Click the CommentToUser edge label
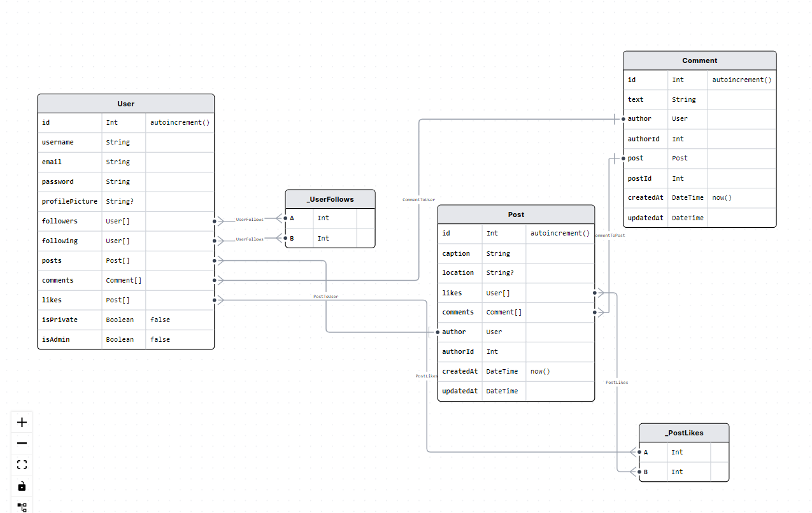812x513 pixels. [x=418, y=200]
